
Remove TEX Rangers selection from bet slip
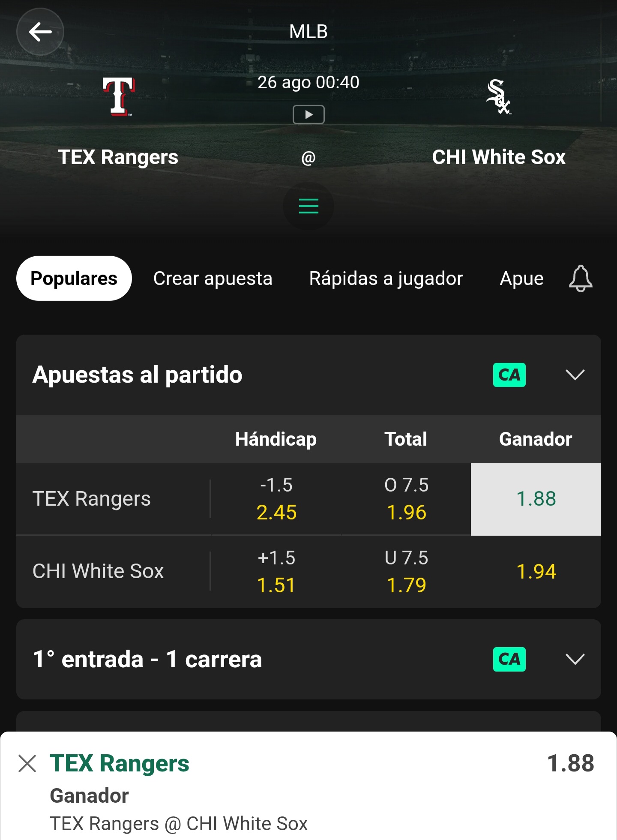click(x=27, y=764)
